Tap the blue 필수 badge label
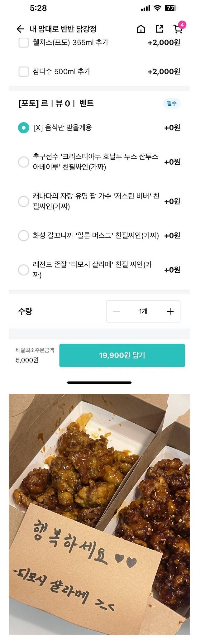205x644 pixels. (171, 104)
